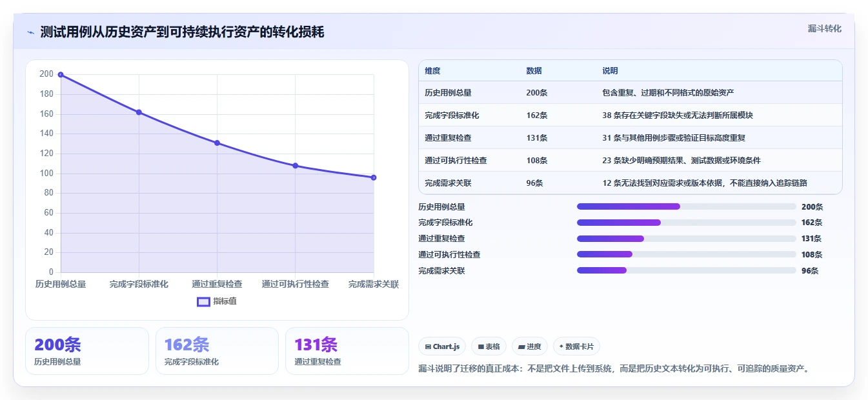Click table value 96条
868x400 pixels.
point(534,183)
